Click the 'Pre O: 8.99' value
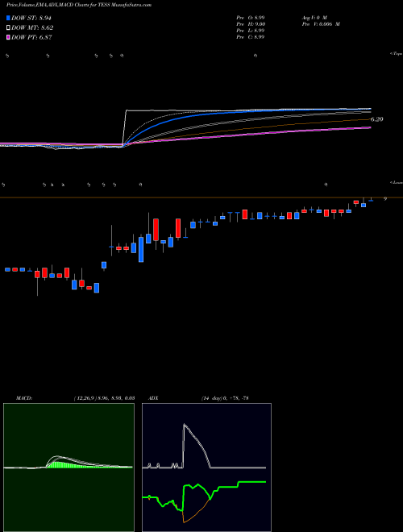Viewport: 403px width, 532px height. point(251,17)
